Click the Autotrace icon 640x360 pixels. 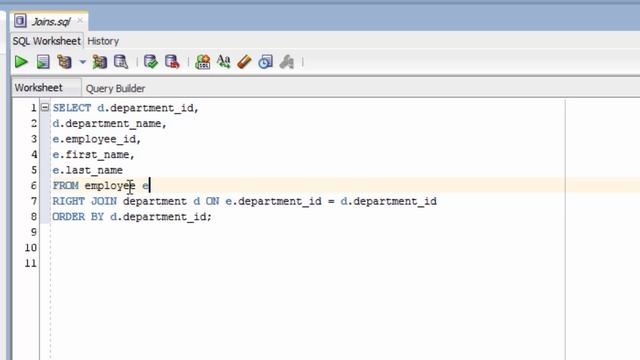[x=100, y=62]
